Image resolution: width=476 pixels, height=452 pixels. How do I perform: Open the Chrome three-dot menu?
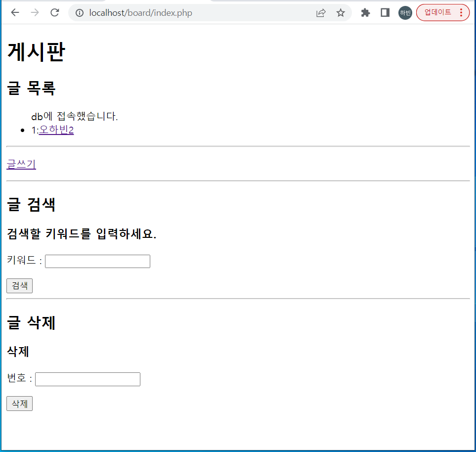461,12
